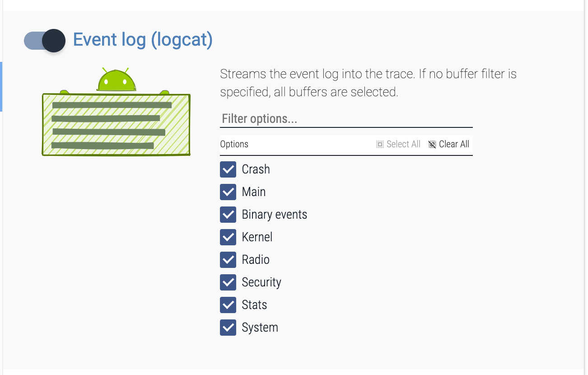The image size is (588, 375).
Task: Uncheck the Main buffer checkbox
Action: point(228,192)
